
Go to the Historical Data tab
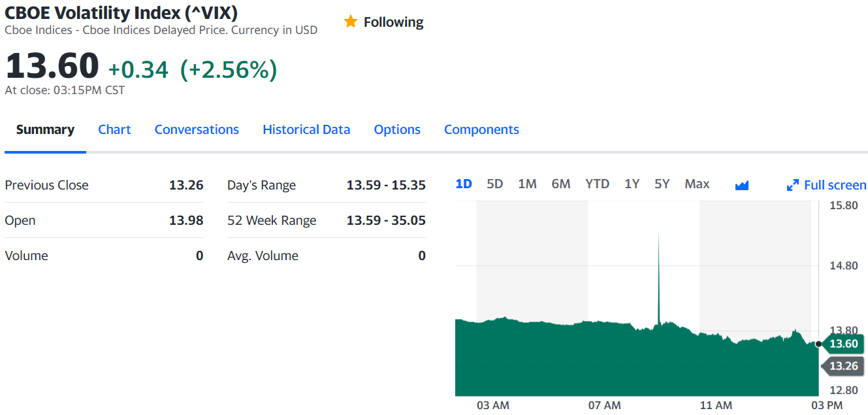[306, 129]
